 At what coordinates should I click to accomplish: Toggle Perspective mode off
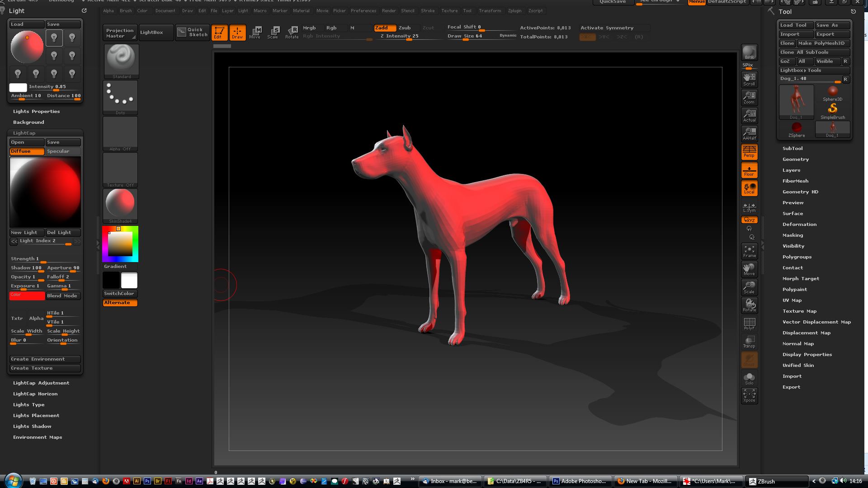coord(749,152)
